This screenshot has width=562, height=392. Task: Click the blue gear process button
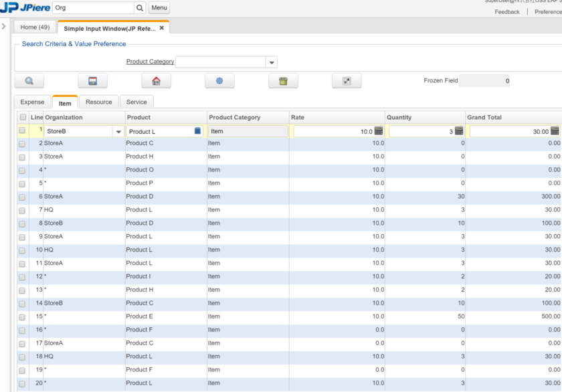click(219, 81)
